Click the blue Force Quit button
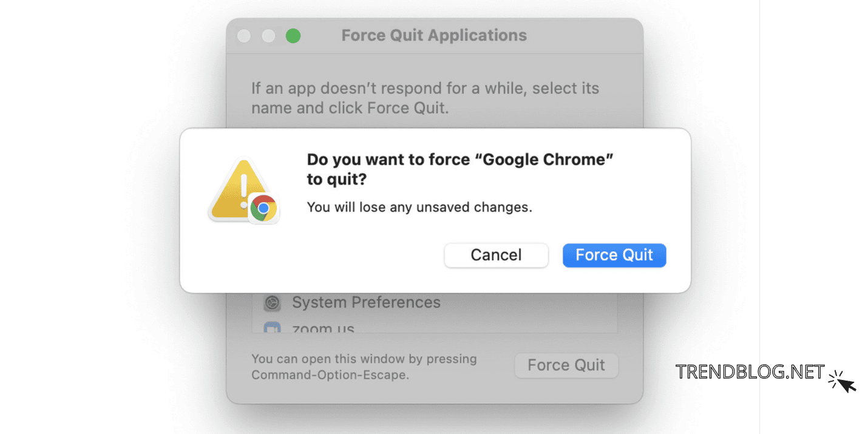The image size is (868, 434). point(614,255)
